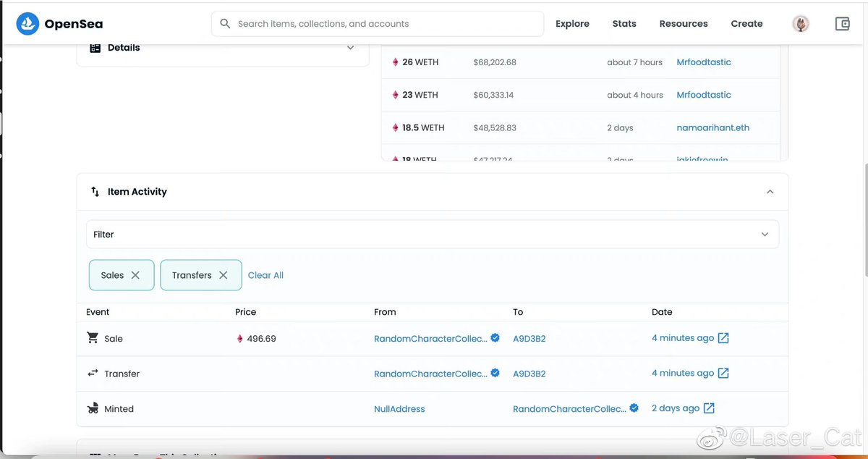Open A9D3B2 recipient in Transfer row
The height and width of the screenshot is (459, 868).
tap(529, 374)
